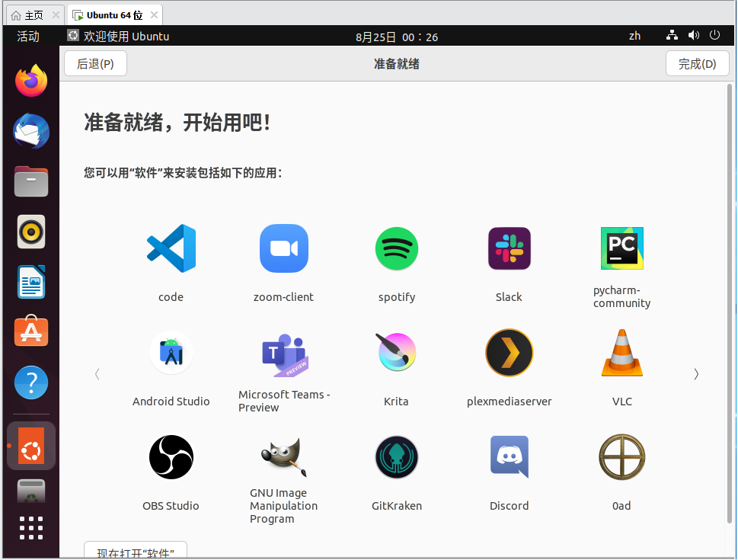Click 现在打开“软件” button

point(136,550)
